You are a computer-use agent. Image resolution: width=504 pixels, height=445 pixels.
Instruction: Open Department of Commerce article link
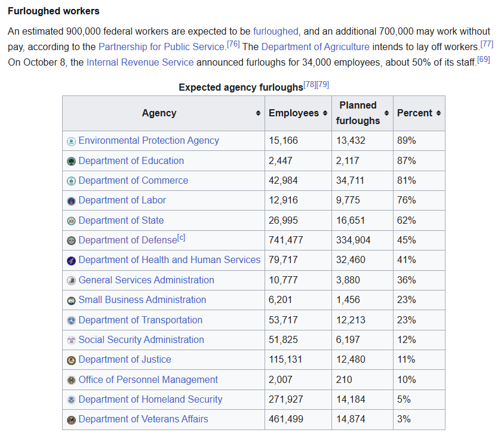(x=133, y=180)
